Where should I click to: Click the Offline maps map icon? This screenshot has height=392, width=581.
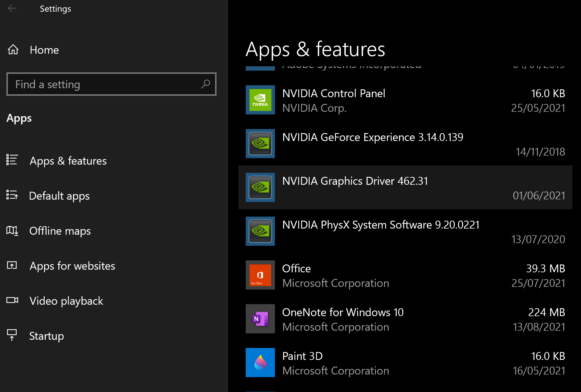[12, 231]
